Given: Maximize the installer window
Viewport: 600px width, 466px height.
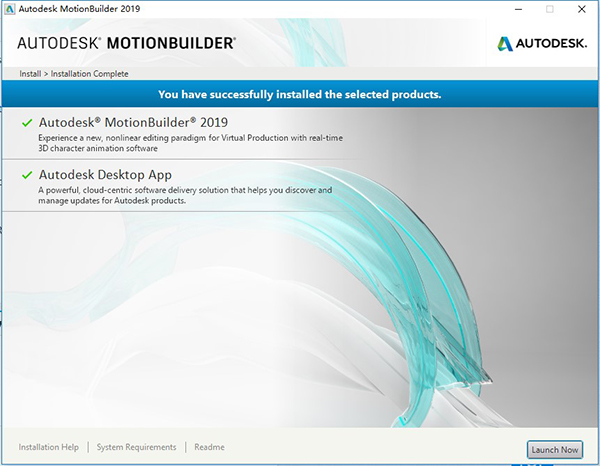Looking at the screenshot, I should (x=549, y=9).
